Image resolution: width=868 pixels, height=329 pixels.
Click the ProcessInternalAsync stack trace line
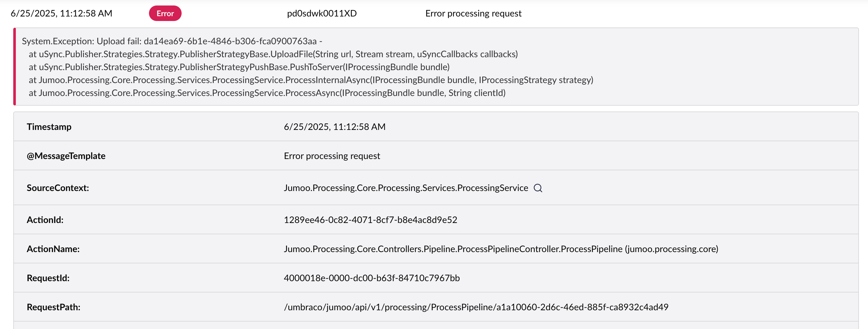coord(311,80)
